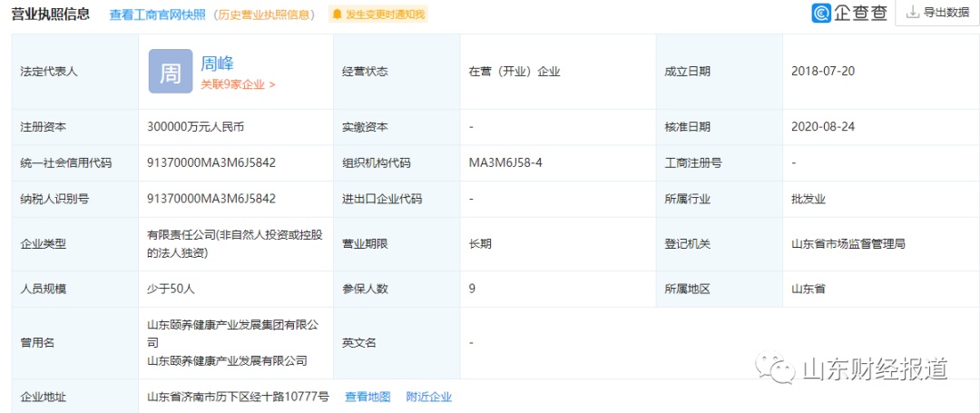Click the 营业执照信息 section heading
This screenshot has width=980, height=413.
(x=50, y=15)
